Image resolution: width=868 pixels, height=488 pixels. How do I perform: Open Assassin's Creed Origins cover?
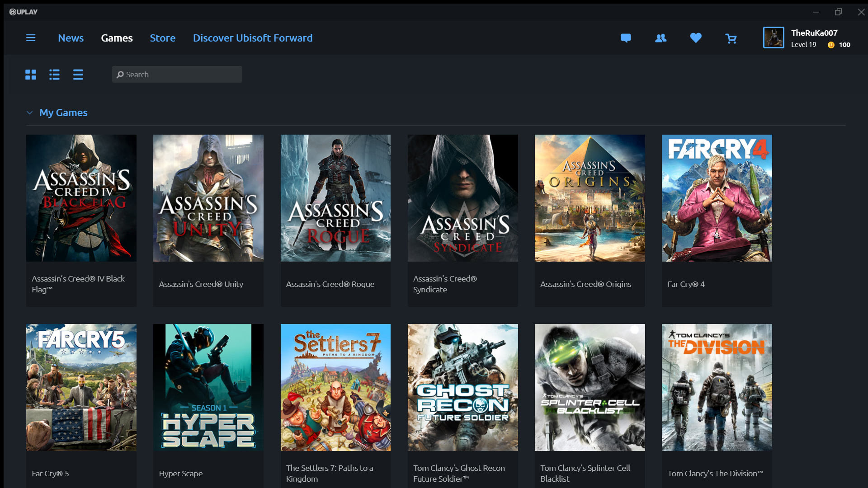pyautogui.click(x=590, y=198)
